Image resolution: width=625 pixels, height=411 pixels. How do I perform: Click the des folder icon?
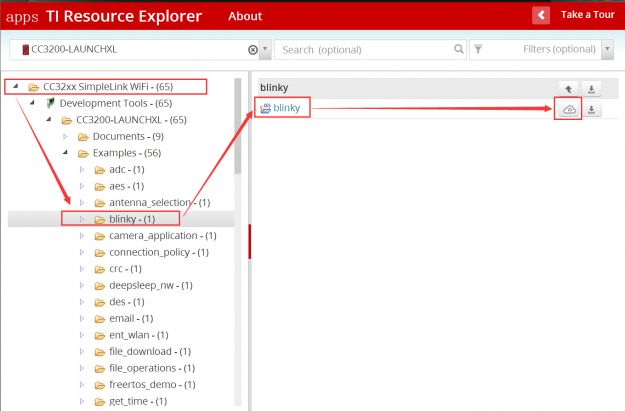[100, 303]
